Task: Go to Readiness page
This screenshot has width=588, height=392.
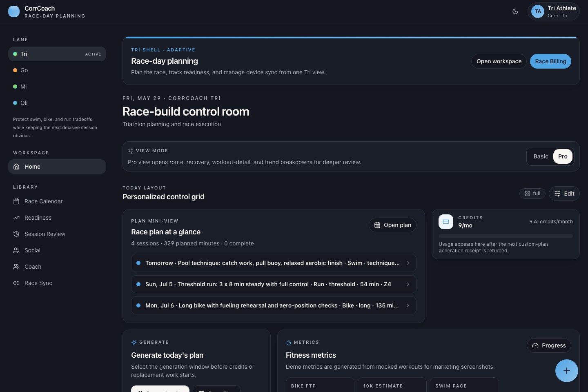Action: [57, 218]
